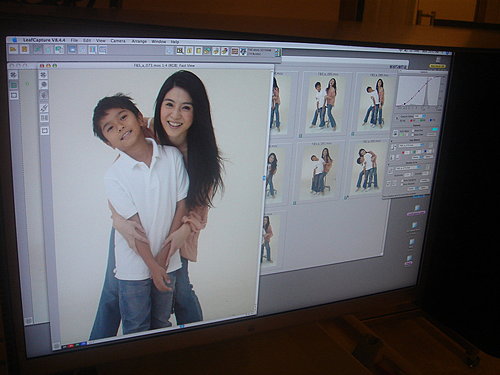Click the split-view tool icon above the crop tool
This screenshot has height=375, width=500.
44,118
